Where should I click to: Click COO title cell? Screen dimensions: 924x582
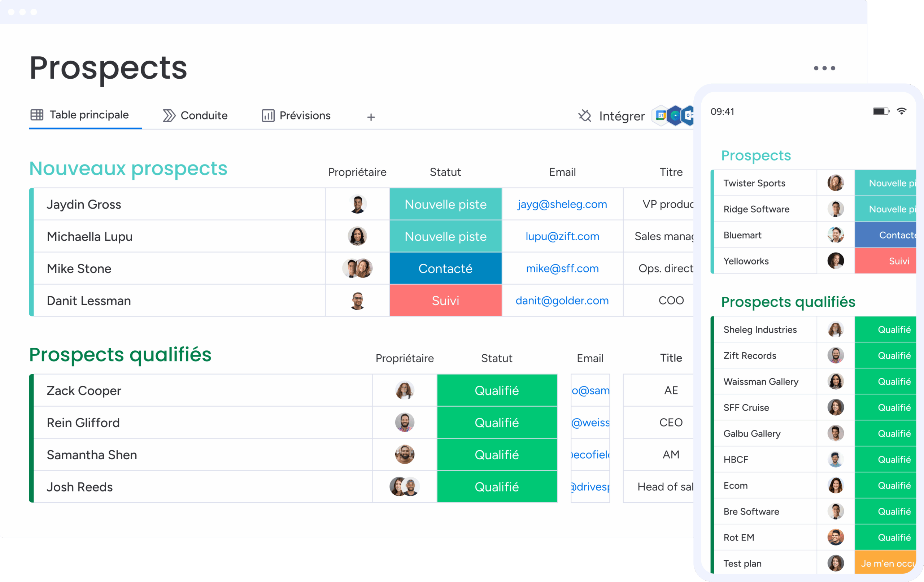tap(659, 301)
